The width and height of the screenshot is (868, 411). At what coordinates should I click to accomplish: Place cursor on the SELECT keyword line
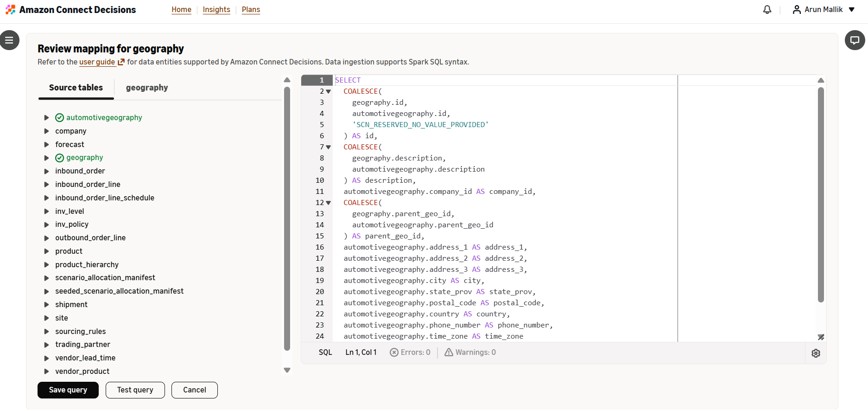[348, 80]
